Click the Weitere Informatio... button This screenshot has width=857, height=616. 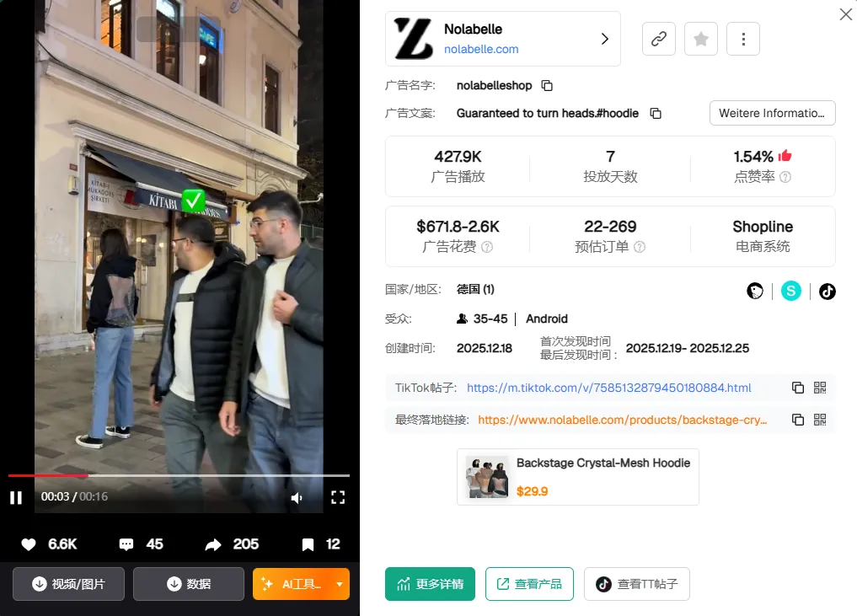772,113
